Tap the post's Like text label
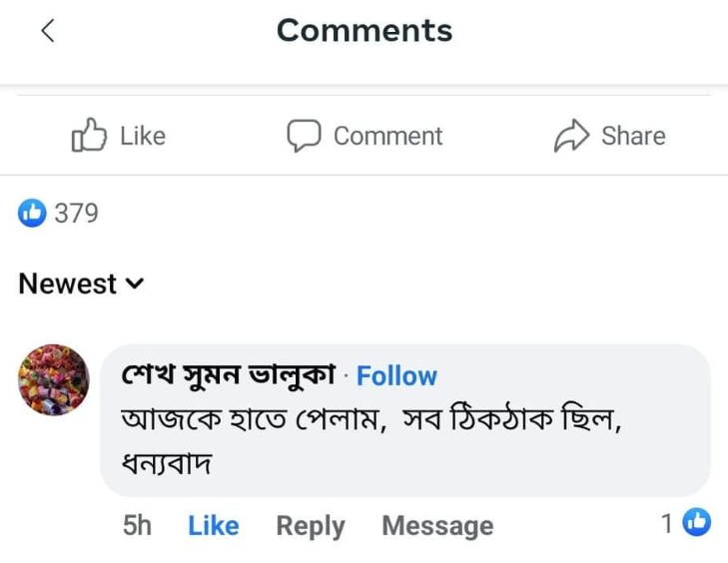 [x=143, y=136]
